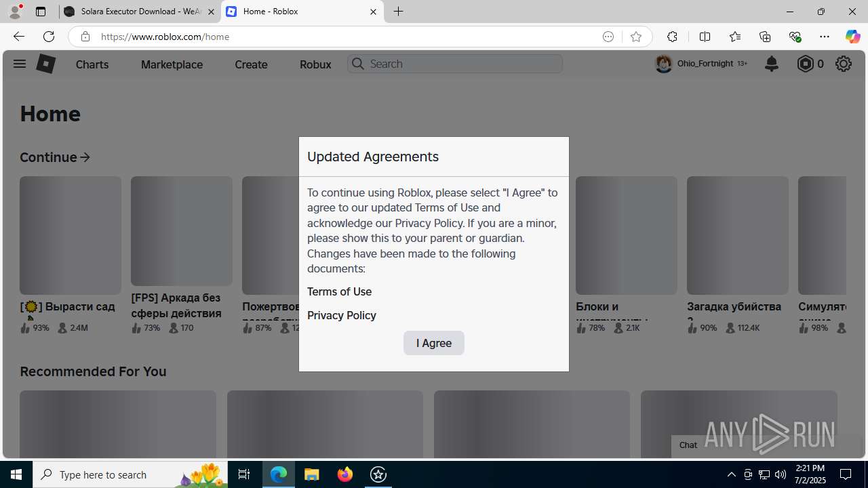The image size is (868, 488).
Task: Open the Roblox notifications bell
Action: pyautogui.click(x=771, y=64)
